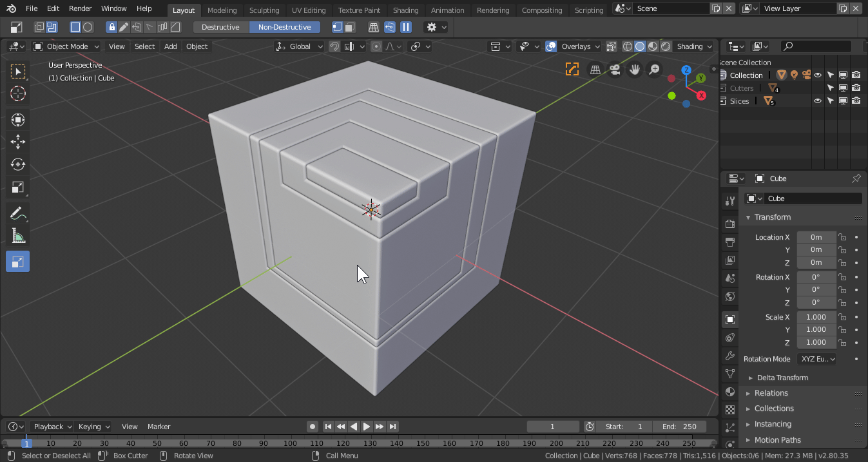The width and height of the screenshot is (868, 462).
Task: Select the Cursor tool in left toolbar
Action: [18, 93]
